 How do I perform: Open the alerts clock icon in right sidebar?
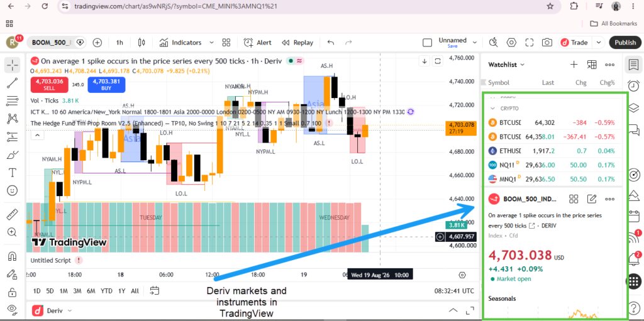pyautogui.click(x=634, y=86)
